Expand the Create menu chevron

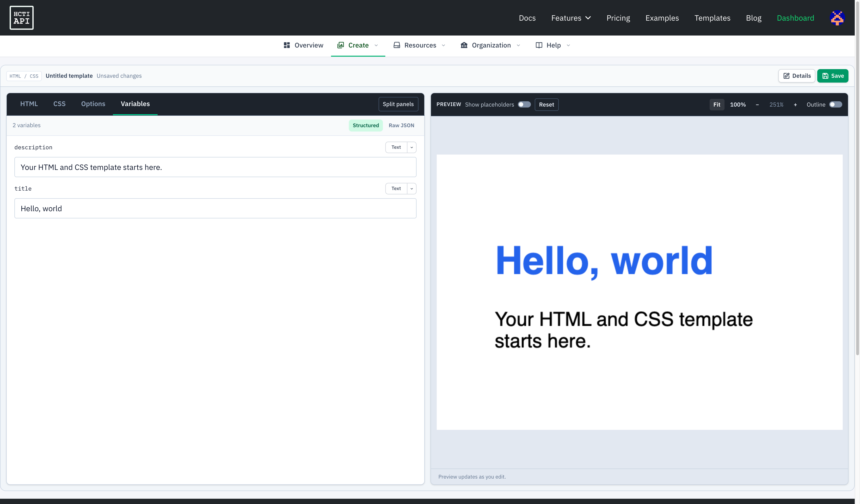(x=376, y=45)
